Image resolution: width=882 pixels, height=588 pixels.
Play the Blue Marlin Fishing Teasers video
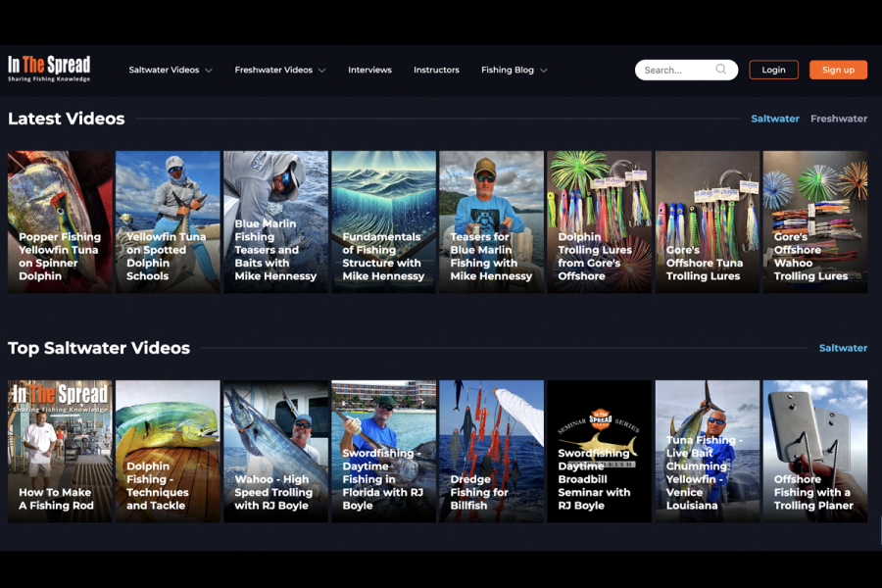[x=275, y=220]
